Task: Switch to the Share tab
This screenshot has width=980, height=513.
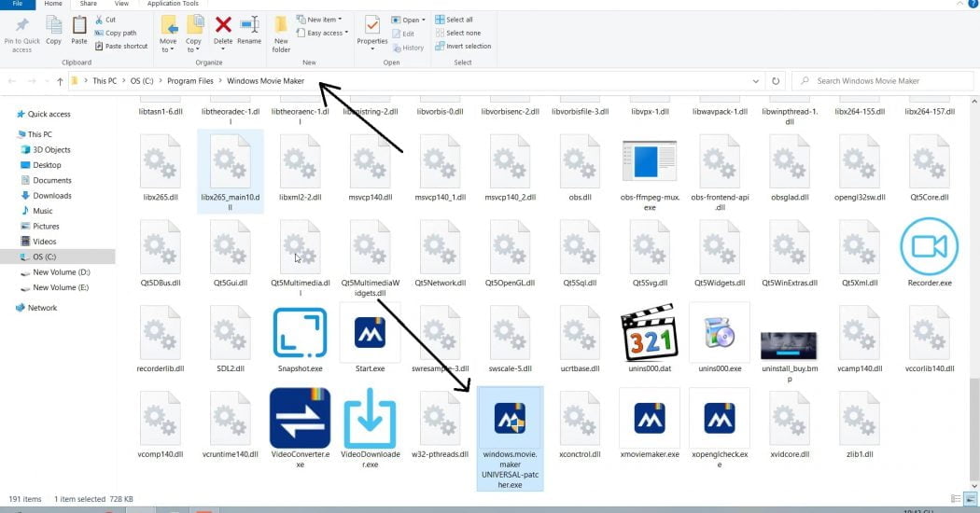Action: click(88, 4)
